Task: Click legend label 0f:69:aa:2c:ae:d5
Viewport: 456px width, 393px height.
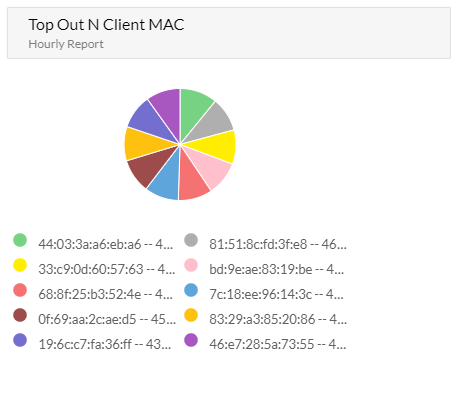Action: (x=87, y=319)
